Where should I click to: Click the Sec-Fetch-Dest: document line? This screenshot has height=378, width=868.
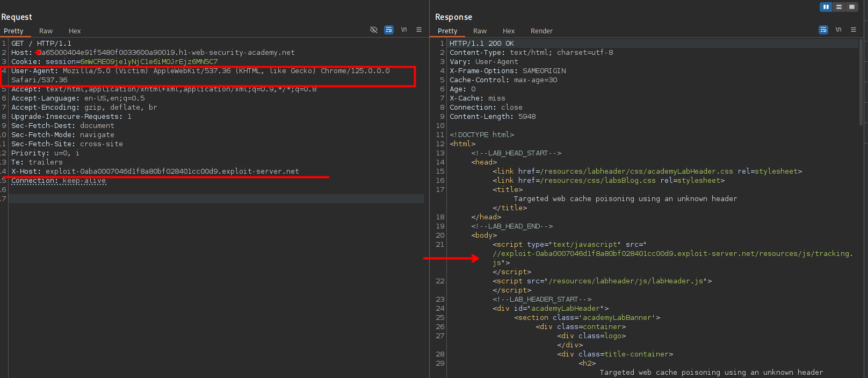63,126
